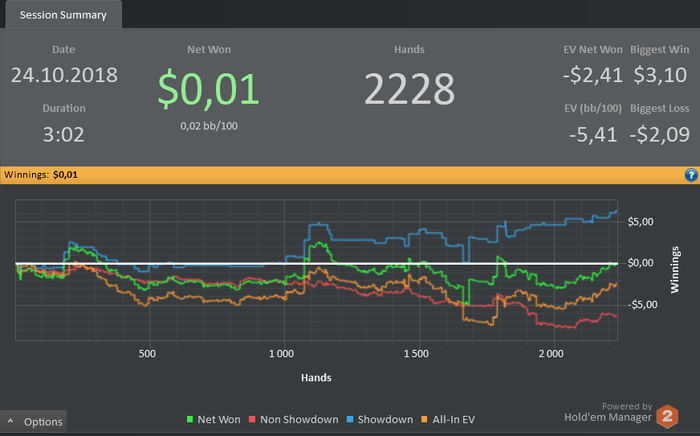
Task: Toggle the Non Showdown red legend swatch
Action: pyautogui.click(x=252, y=419)
